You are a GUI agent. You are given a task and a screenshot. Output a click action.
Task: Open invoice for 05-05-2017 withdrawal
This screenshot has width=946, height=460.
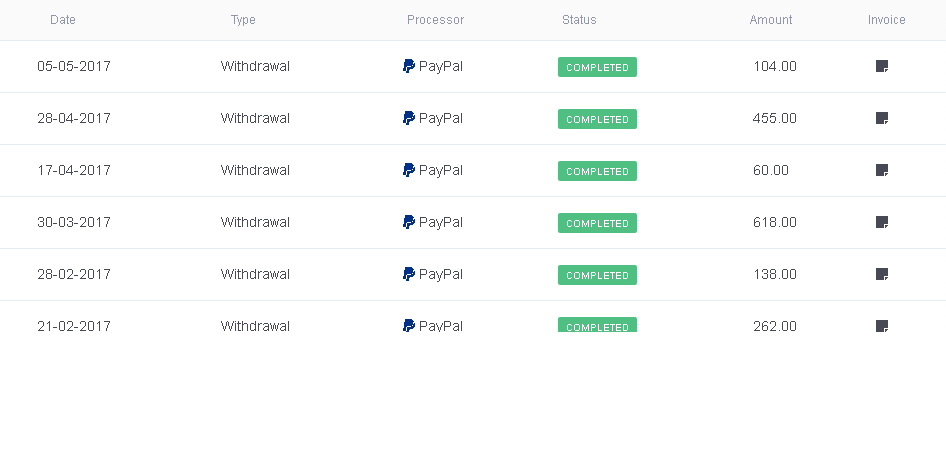(882, 67)
